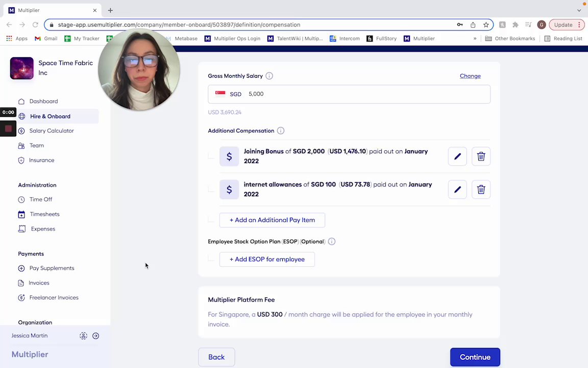Open Apps shortcut in bookmarks bar
This screenshot has height=368, width=588.
click(17, 38)
